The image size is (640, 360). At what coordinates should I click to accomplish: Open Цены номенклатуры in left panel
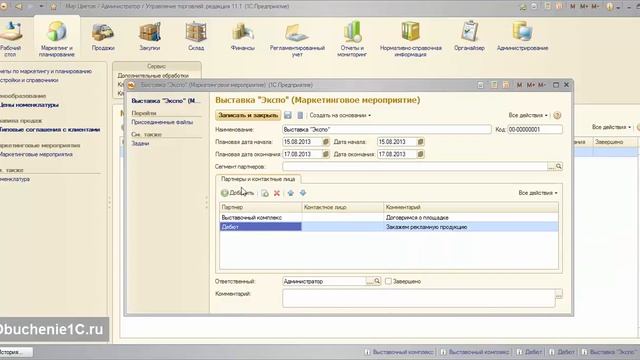(29, 105)
